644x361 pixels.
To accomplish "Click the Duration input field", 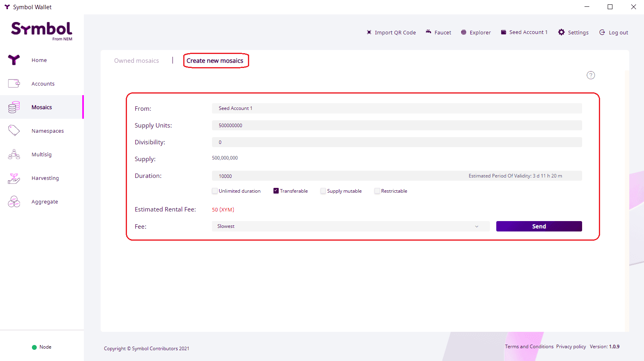I will click(397, 176).
